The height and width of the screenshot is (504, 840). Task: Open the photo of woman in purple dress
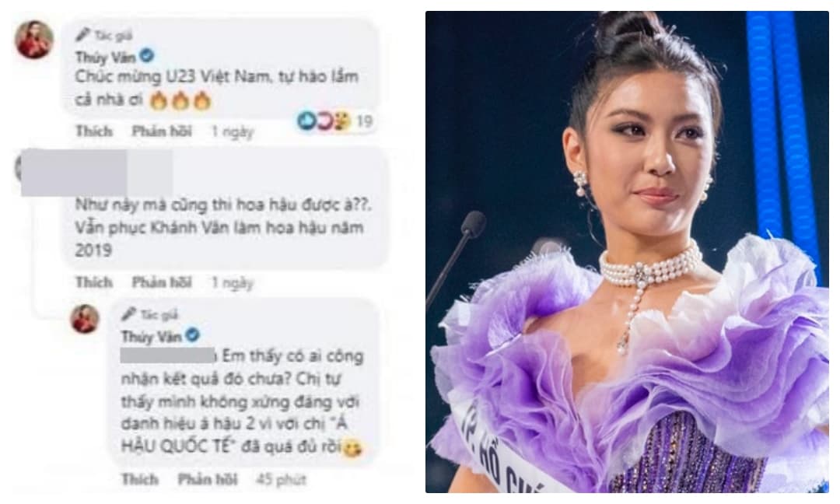click(x=628, y=252)
